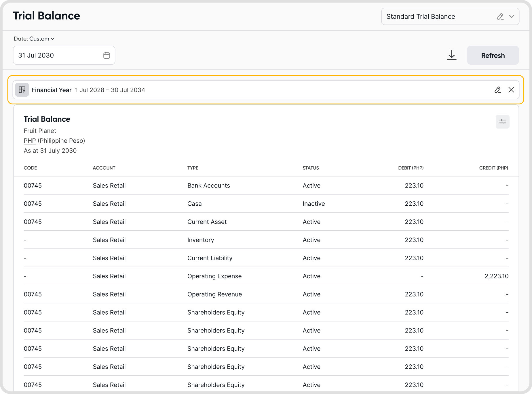Click the STATUS column header
The image size is (532, 394).
click(311, 168)
